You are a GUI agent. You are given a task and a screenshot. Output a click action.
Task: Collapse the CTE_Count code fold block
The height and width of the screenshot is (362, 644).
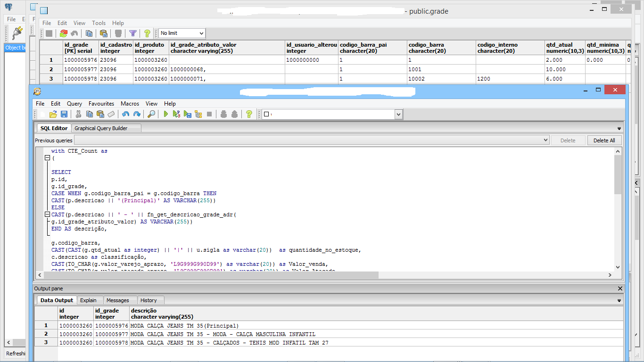47,158
